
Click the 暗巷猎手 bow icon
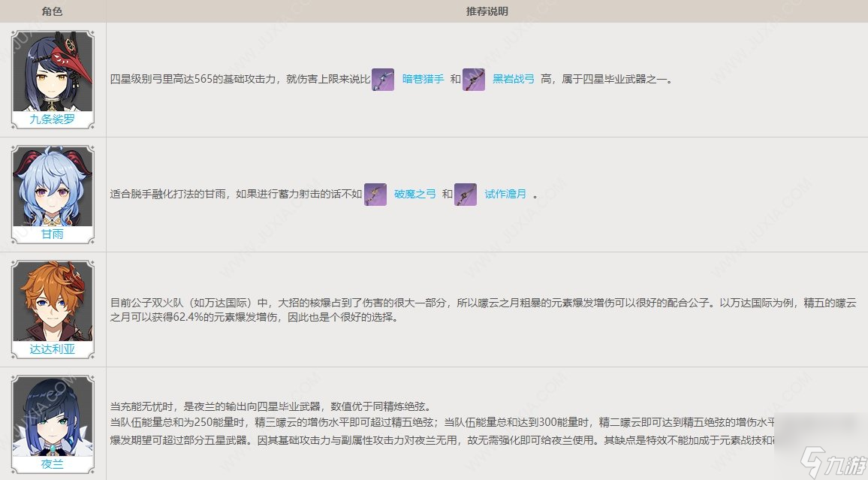pyautogui.click(x=382, y=80)
